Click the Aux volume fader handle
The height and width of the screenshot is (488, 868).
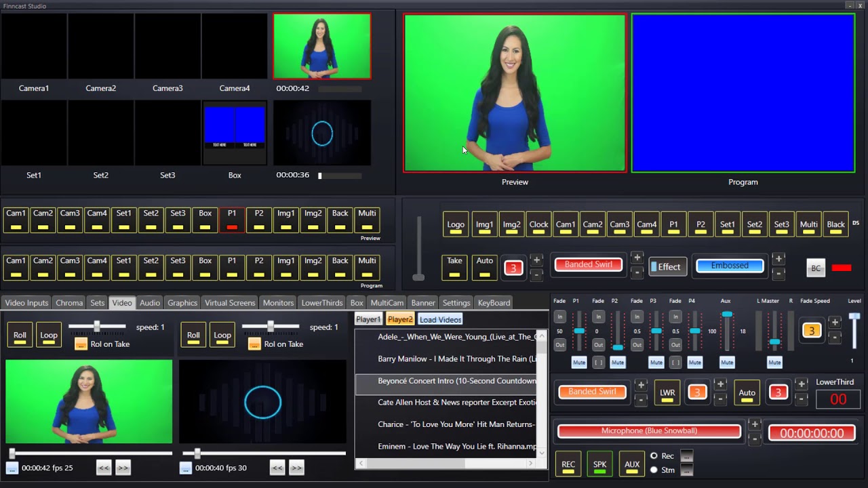[x=727, y=314]
